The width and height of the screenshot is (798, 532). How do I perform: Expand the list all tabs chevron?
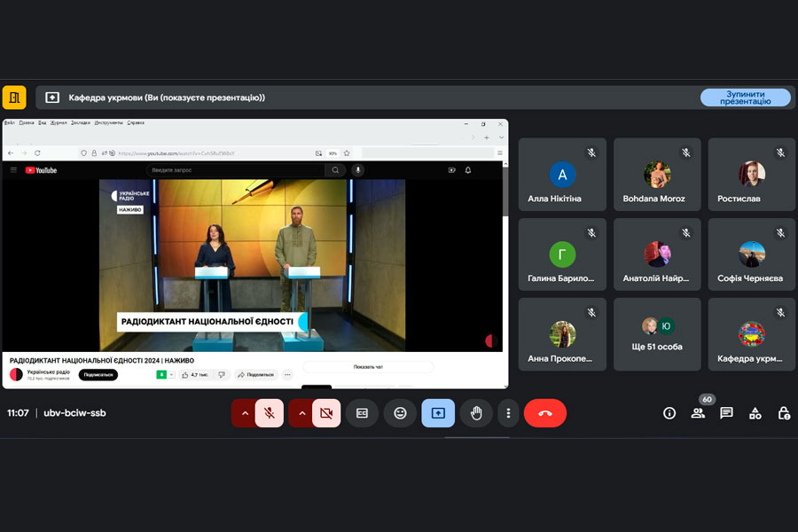(501, 137)
